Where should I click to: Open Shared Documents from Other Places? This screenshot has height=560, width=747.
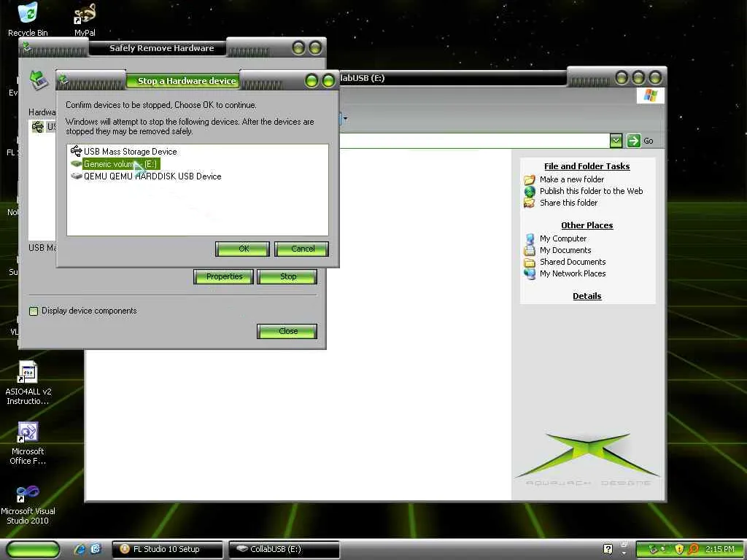(x=573, y=262)
